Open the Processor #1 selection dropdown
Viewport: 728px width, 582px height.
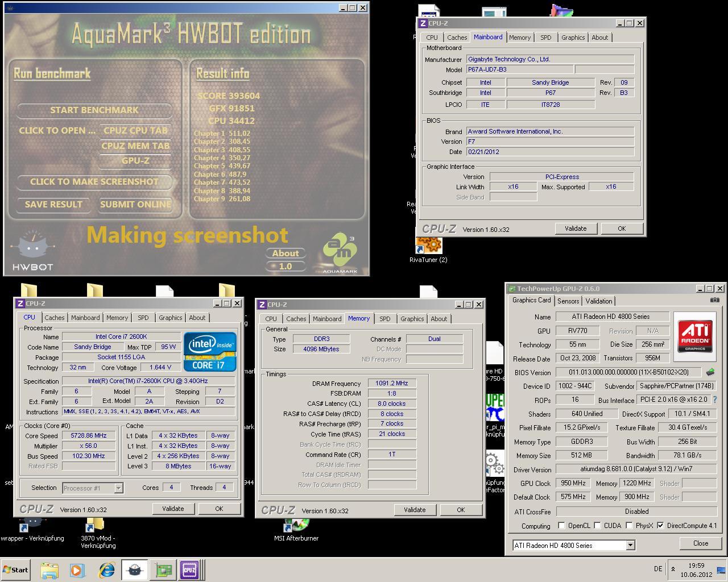(x=118, y=488)
